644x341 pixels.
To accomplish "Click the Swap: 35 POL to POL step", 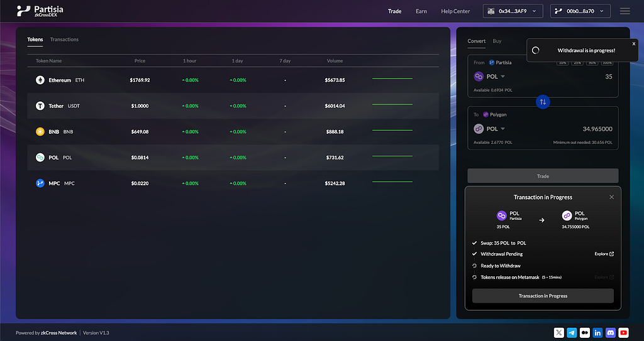I will pos(503,243).
